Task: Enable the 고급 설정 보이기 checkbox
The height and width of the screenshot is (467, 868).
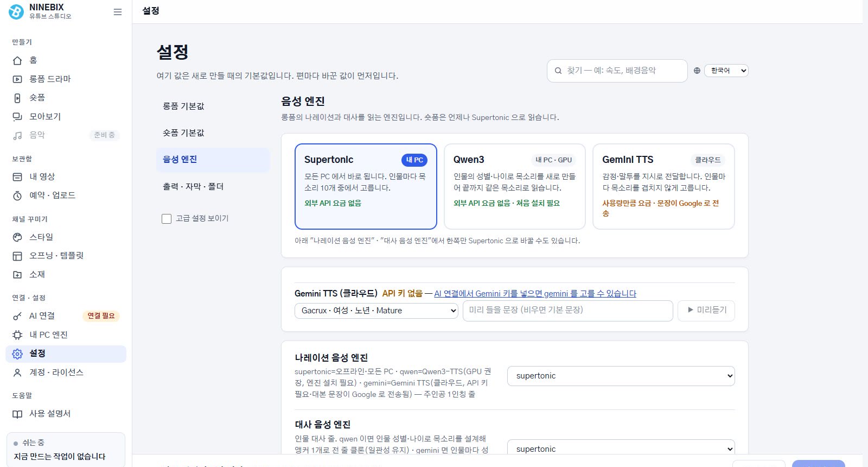Action: (x=167, y=219)
